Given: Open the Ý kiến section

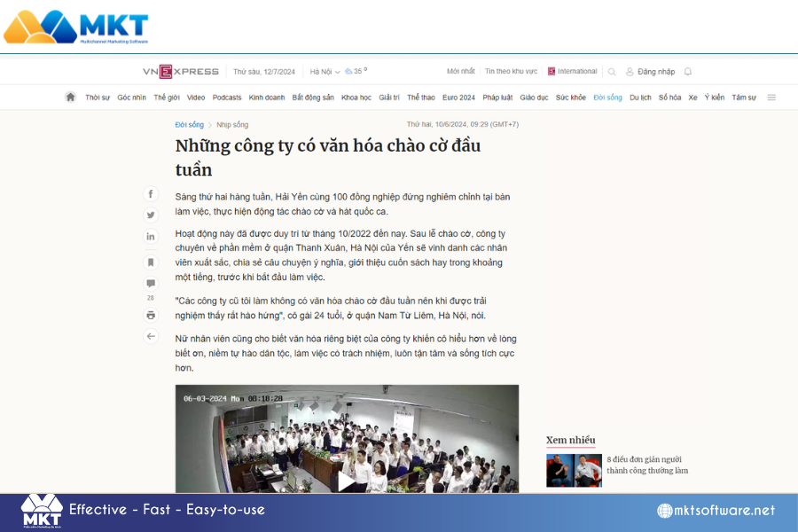Looking at the screenshot, I should coord(714,98).
